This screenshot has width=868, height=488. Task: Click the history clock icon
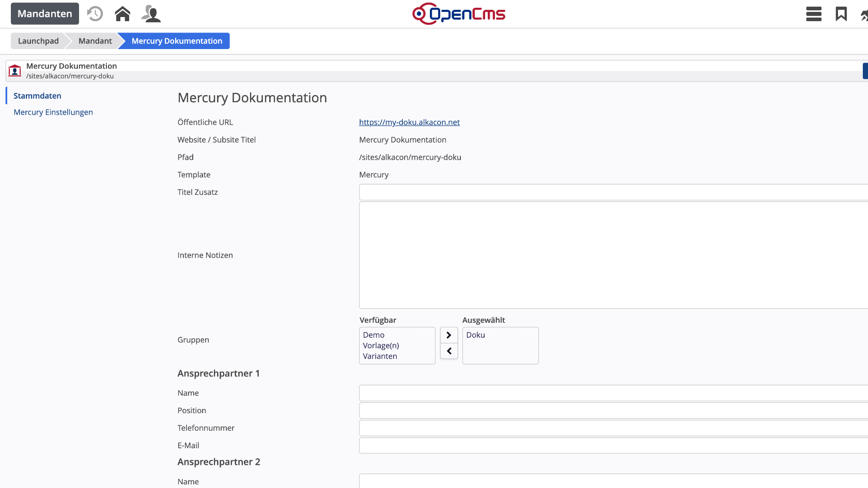coord(95,14)
